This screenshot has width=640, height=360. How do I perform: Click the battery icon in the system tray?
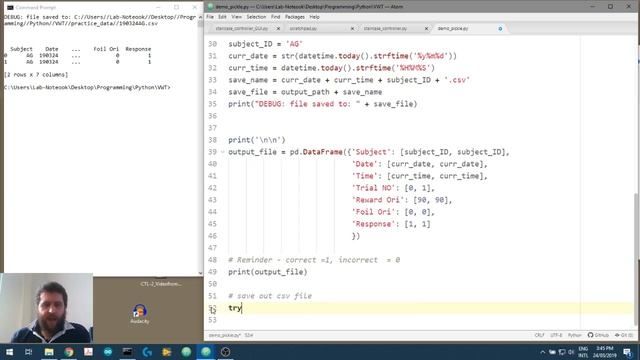tap(552, 352)
